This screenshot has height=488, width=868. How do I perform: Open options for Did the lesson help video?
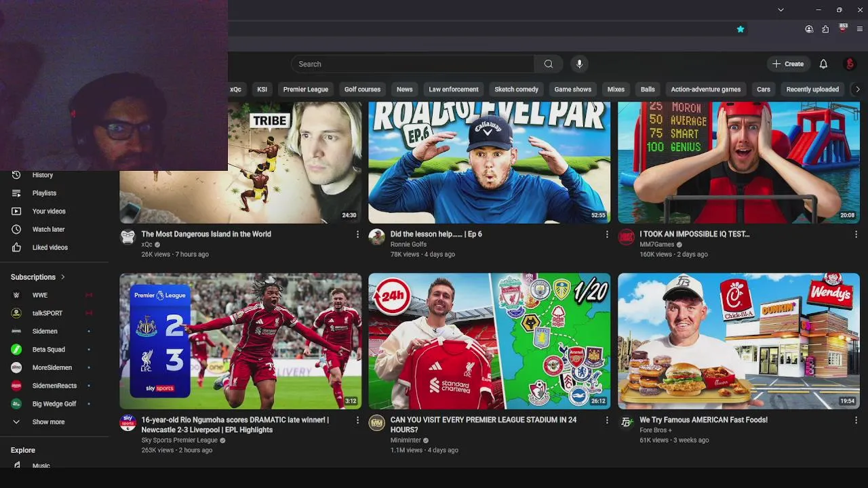pyautogui.click(x=607, y=235)
